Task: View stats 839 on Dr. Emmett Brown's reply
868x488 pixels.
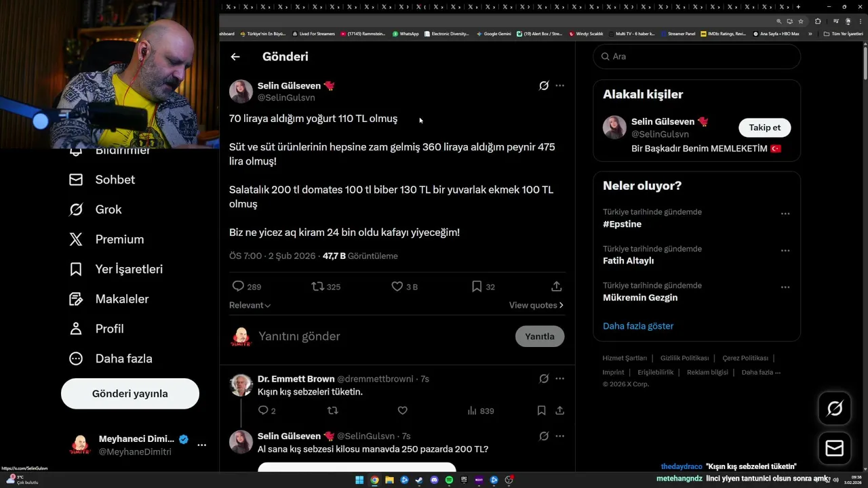Action: pyautogui.click(x=480, y=411)
